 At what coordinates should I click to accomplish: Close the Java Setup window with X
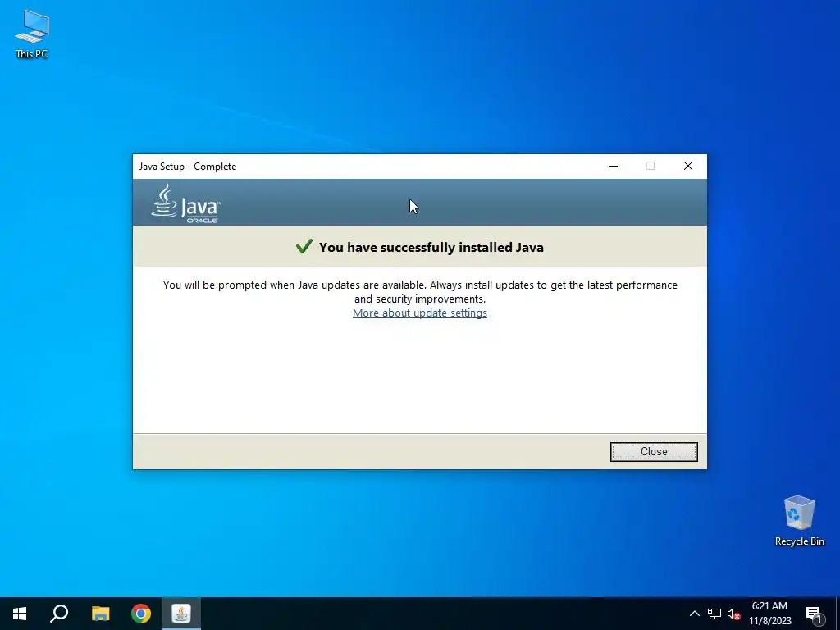pyautogui.click(x=688, y=166)
